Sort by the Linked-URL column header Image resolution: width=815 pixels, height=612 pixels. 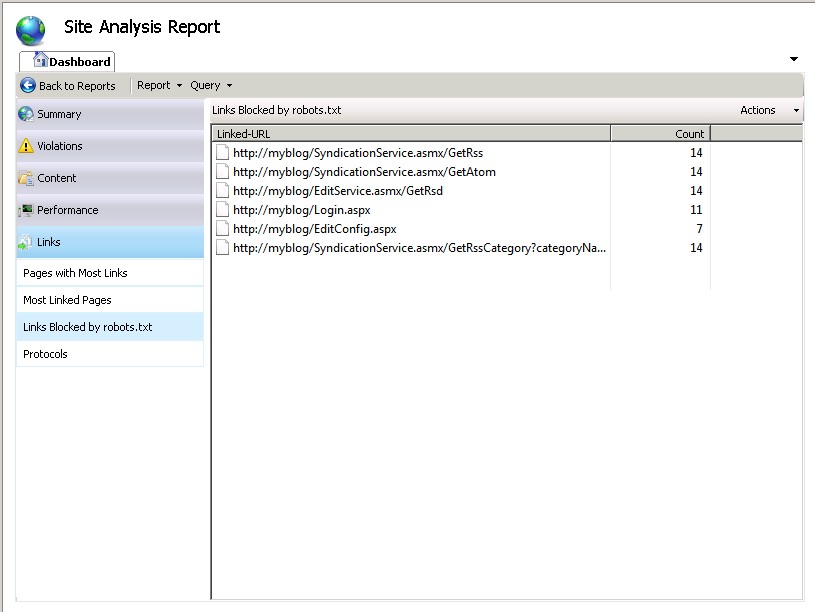tap(411, 134)
